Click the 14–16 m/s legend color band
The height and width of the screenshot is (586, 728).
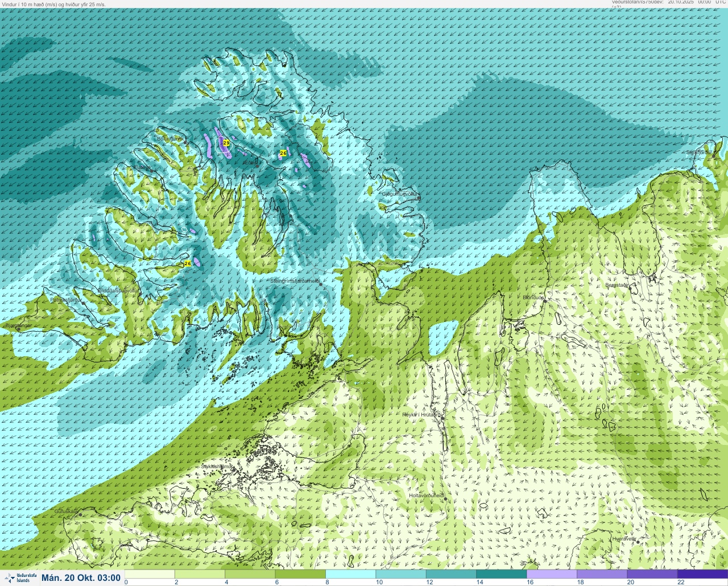(501, 574)
